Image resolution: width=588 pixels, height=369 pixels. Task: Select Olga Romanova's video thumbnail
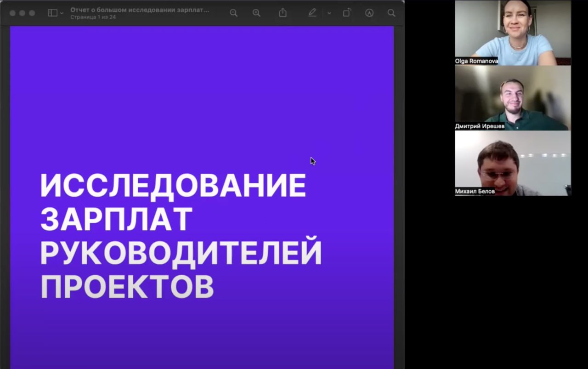tap(512, 32)
